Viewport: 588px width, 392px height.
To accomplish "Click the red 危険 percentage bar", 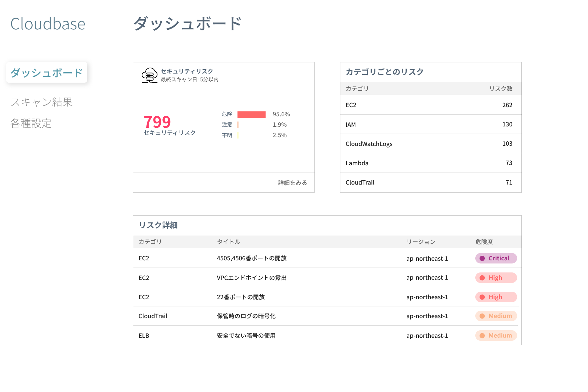I will (251, 114).
